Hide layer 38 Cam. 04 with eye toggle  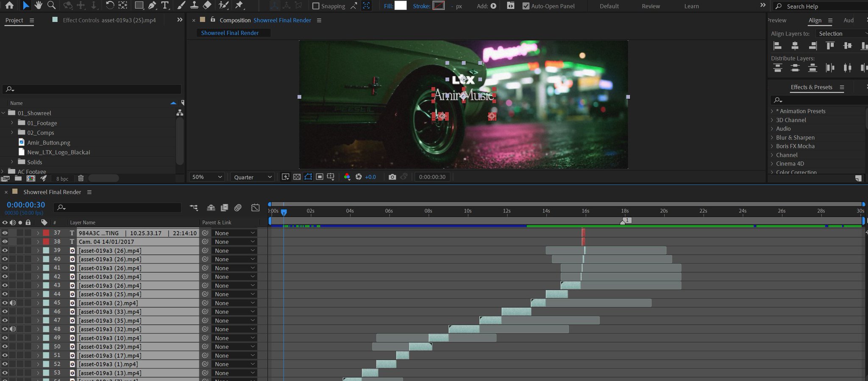[x=5, y=241]
